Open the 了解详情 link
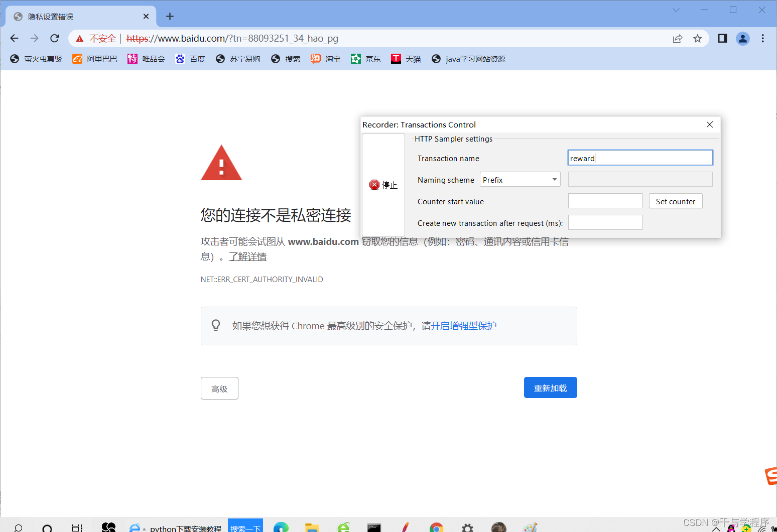Viewport: 777px width, 532px height. click(247, 256)
